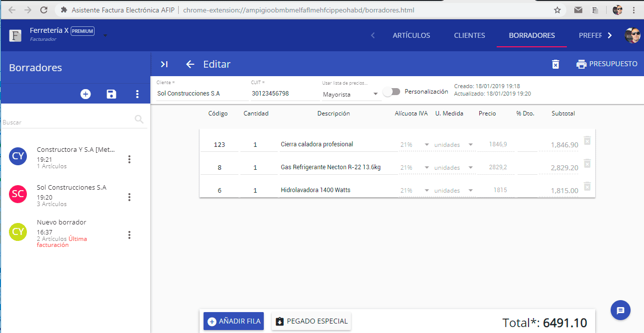This screenshot has height=333, width=644.
Task: Enable the Personalización toggle
Action: tap(391, 92)
